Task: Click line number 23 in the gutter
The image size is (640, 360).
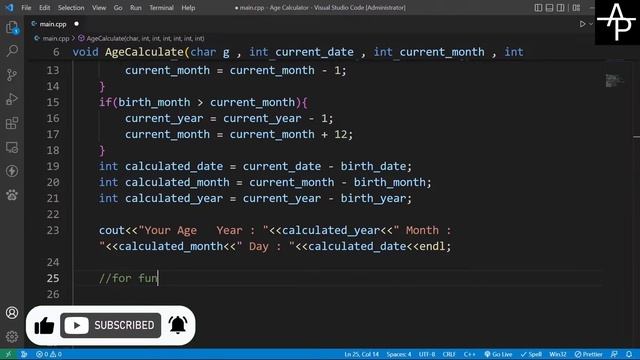Action: click(x=53, y=231)
